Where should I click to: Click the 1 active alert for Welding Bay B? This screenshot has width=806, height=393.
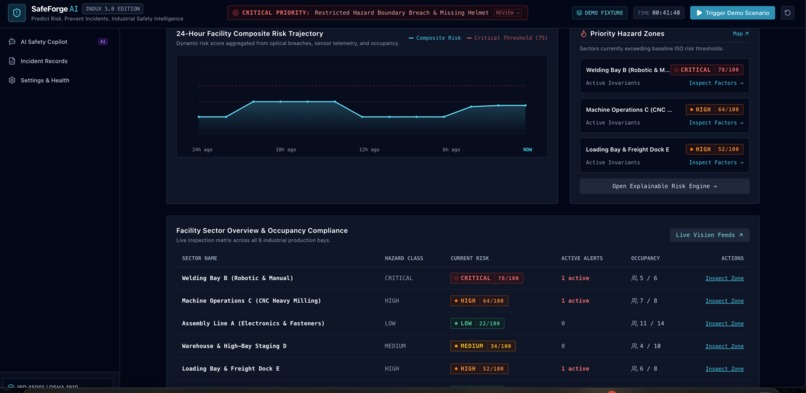tap(575, 278)
